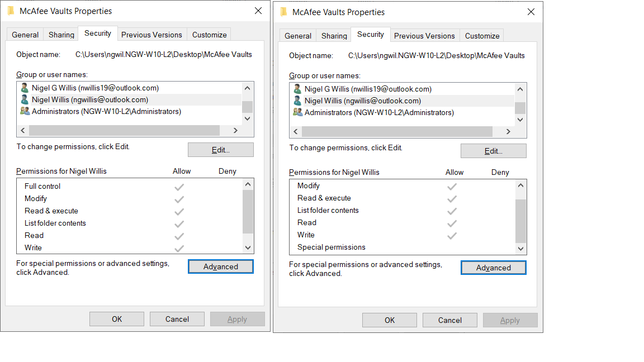Click Write permission row, left window
This screenshot has height=362, width=644.
[130, 248]
